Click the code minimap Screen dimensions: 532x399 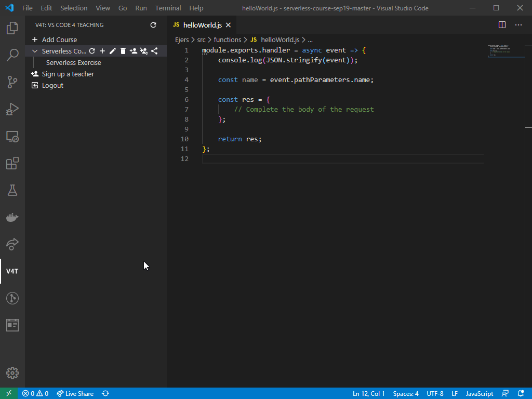click(506, 51)
